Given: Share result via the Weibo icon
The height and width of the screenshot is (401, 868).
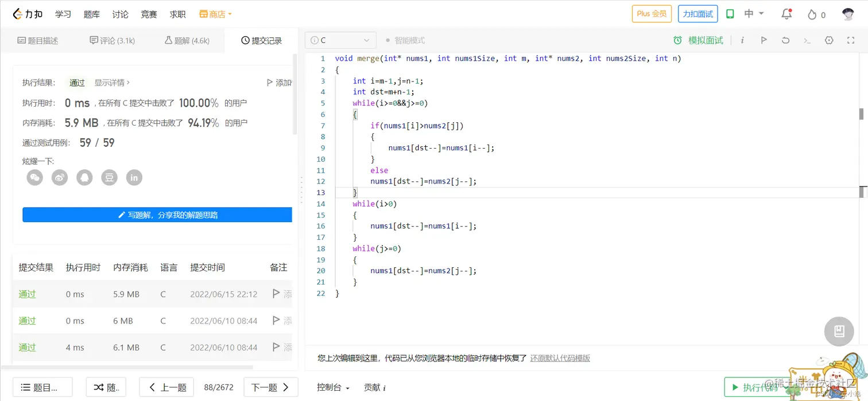Looking at the screenshot, I should (x=59, y=177).
